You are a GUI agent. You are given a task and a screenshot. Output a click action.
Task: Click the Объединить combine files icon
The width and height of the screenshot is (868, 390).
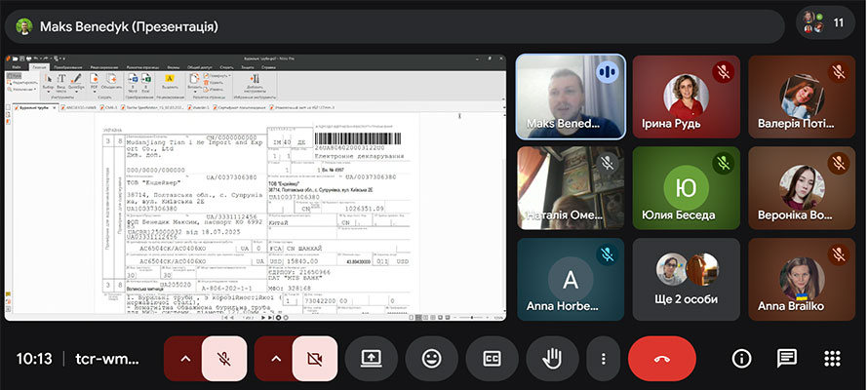[x=112, y=79]
